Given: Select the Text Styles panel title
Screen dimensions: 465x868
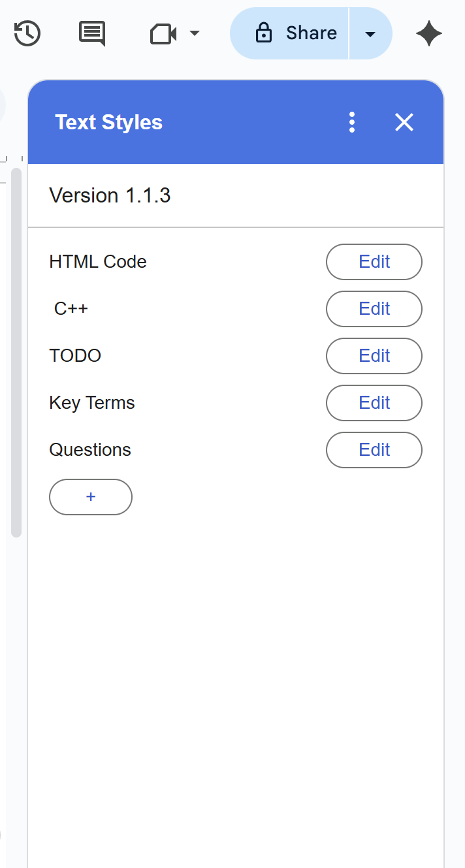Looking at the screenshot, I should [x=108, y=122].
